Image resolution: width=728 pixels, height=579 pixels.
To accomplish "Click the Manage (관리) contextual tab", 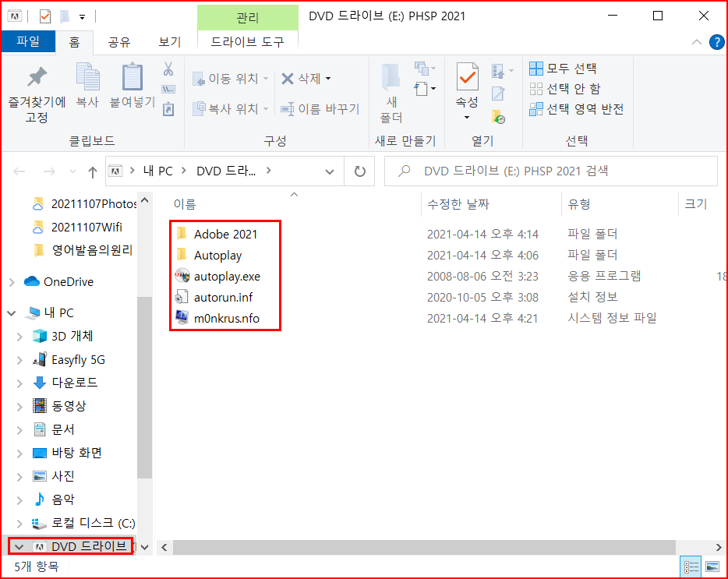I will coord(247,18).
